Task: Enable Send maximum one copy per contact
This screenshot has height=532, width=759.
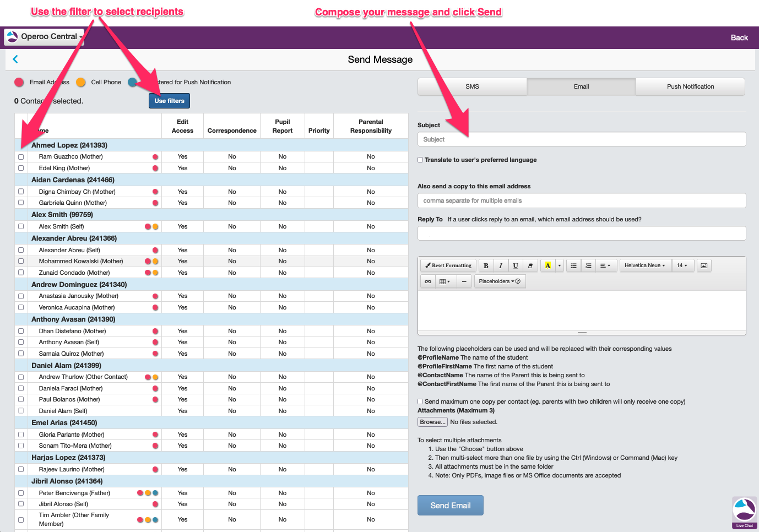Action: 421,401
